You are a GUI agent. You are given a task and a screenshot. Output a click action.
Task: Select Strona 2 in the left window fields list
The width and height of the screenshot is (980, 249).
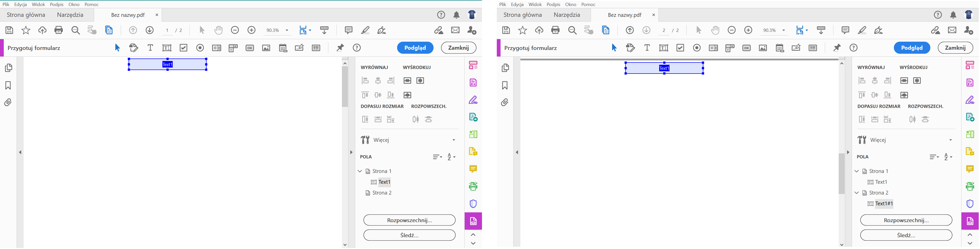[382, 193]
